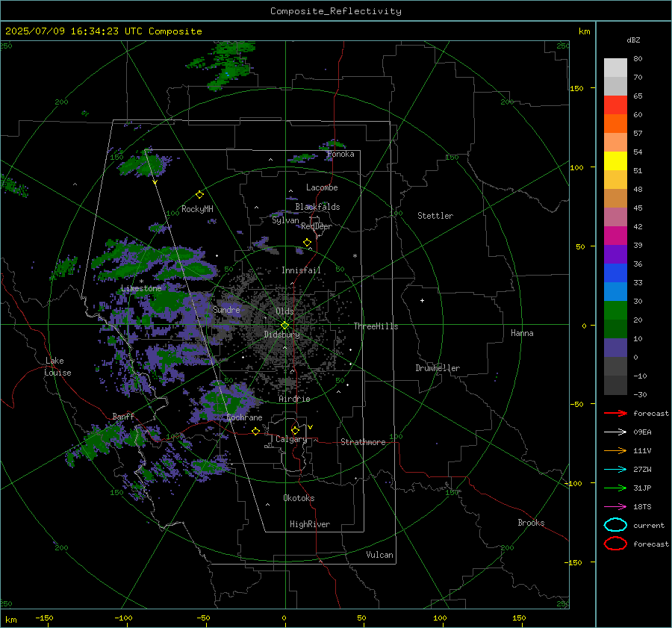
Task: Click the white asterisk marker above Limestone
Action: tap(141, 282)
